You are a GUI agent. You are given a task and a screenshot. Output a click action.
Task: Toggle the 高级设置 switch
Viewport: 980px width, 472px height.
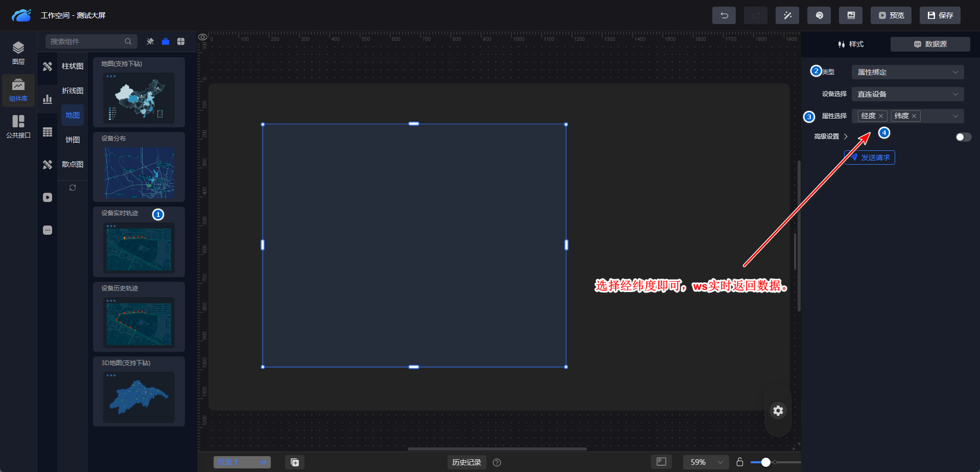[963, 137]
